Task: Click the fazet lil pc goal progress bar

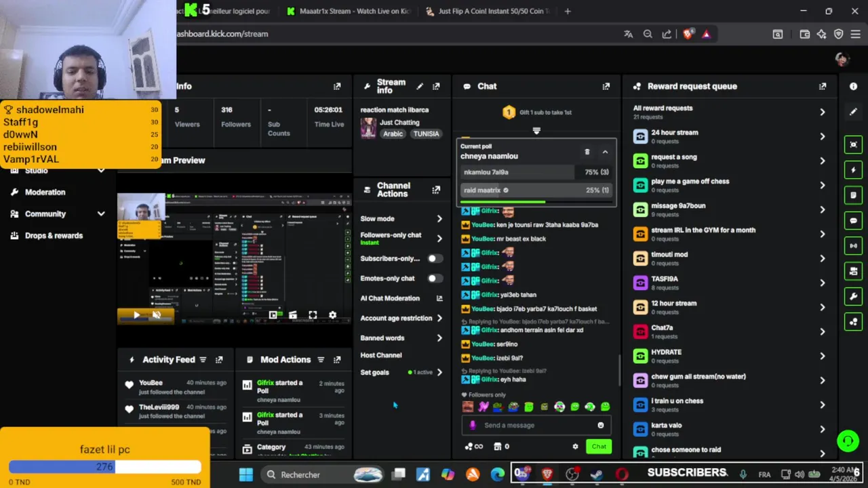Action: 105,466
